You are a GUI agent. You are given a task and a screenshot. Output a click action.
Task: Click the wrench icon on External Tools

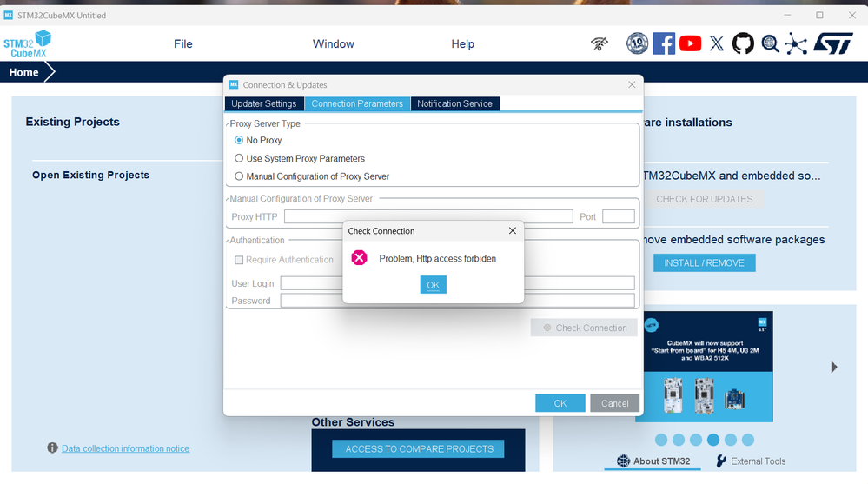pyautogui.click(x=721, y=461)
